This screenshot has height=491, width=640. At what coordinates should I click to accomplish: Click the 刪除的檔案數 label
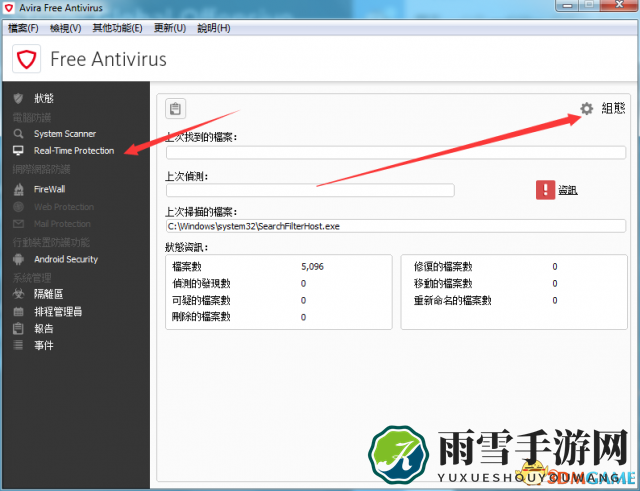pos(201,317)
